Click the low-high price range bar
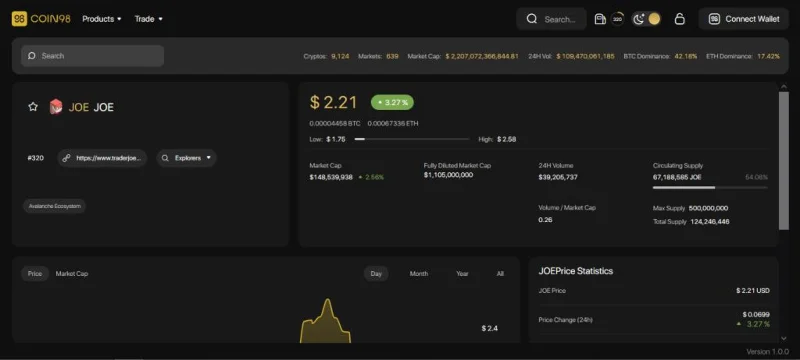The image size is (800, 360). 412,139
